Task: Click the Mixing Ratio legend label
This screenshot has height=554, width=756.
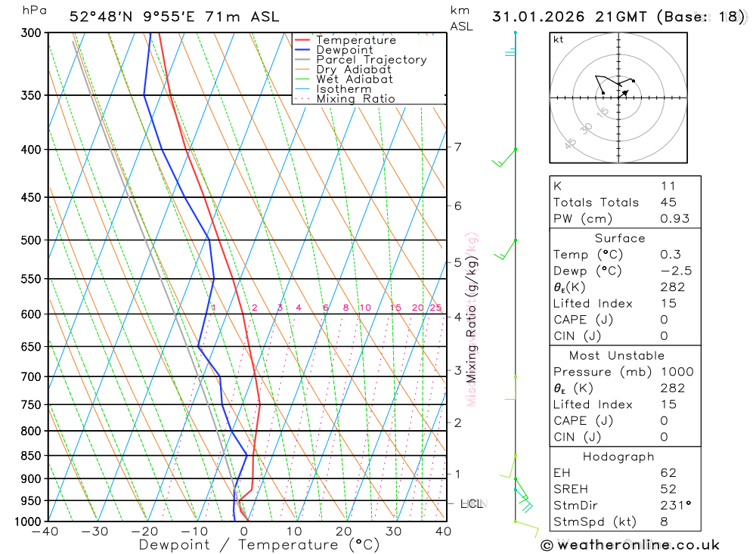Action: click(x=355, y=99)
